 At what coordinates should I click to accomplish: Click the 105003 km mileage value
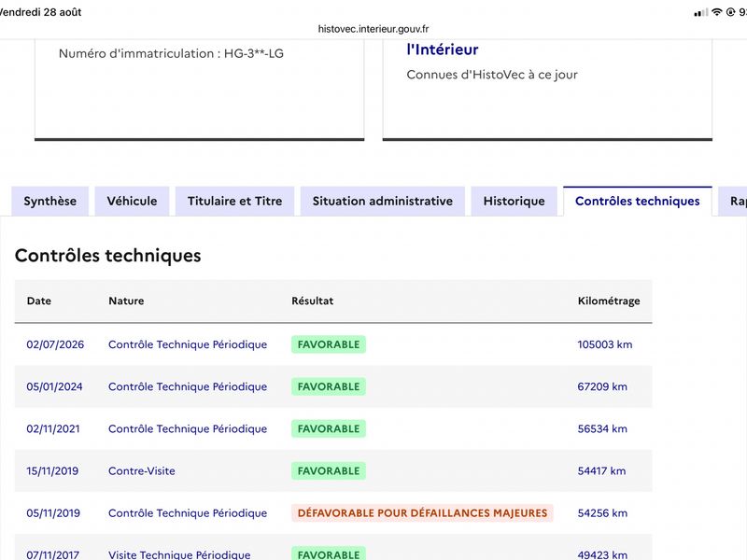(605, 344)
